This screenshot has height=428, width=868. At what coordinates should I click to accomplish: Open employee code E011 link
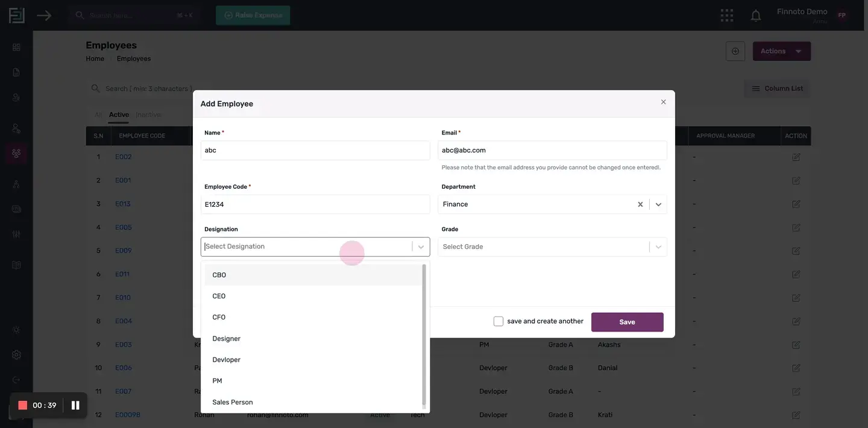click(x=122, y=274)
